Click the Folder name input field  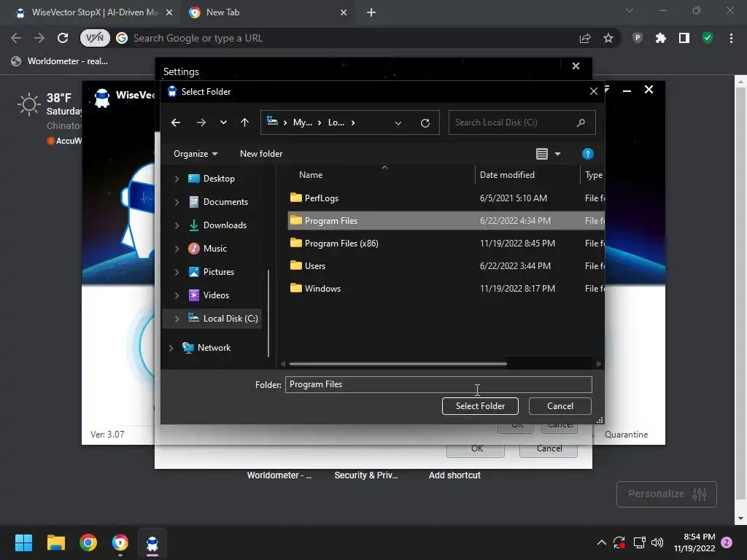(x=438, y=385)
